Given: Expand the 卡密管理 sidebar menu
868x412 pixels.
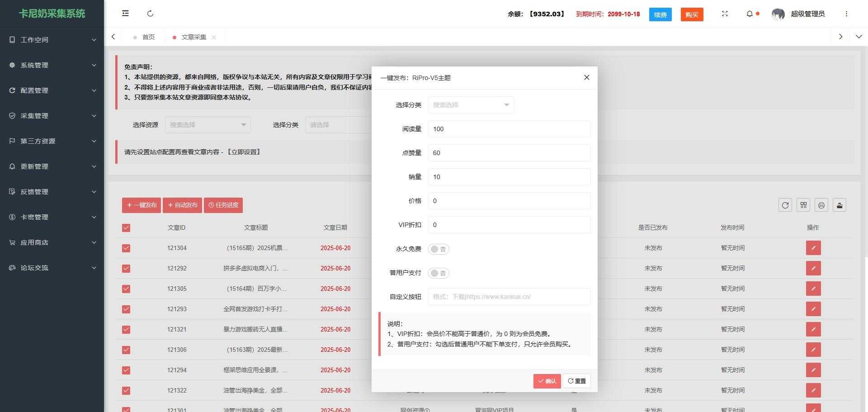Looking at the screenshot, I should click(x=52, y=217).
